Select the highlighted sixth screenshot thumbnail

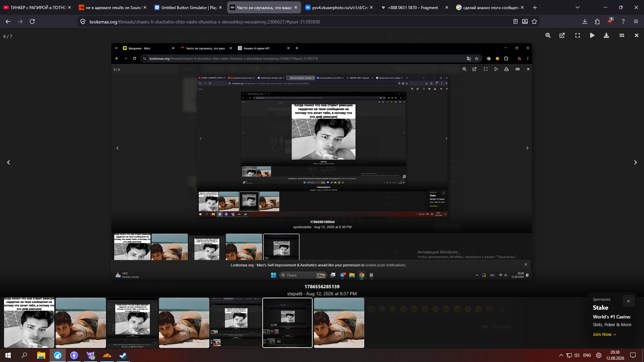(x=287, y=323)
